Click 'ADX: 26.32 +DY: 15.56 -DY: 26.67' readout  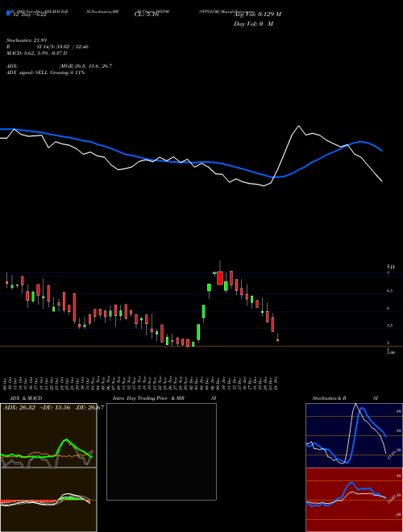(x=53, y=407)
